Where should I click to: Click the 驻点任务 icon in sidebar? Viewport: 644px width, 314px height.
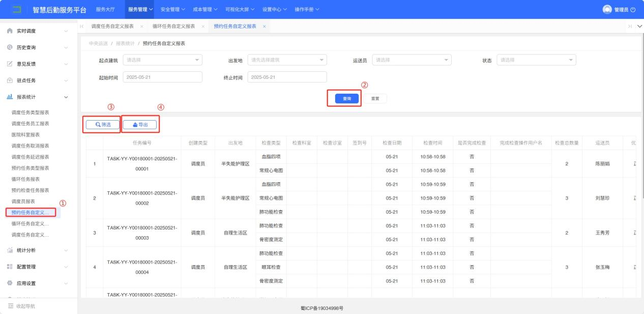10,80
